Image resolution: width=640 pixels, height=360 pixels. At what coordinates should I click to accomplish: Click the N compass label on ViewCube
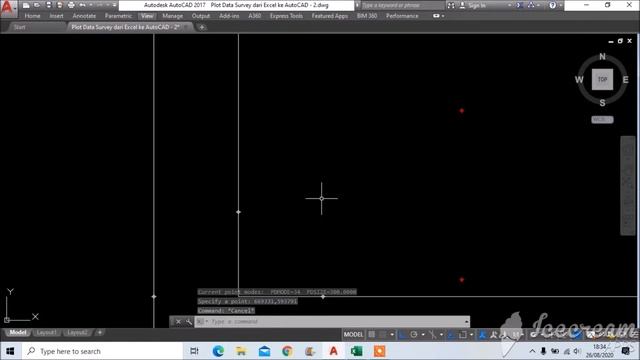pos(602,57)
